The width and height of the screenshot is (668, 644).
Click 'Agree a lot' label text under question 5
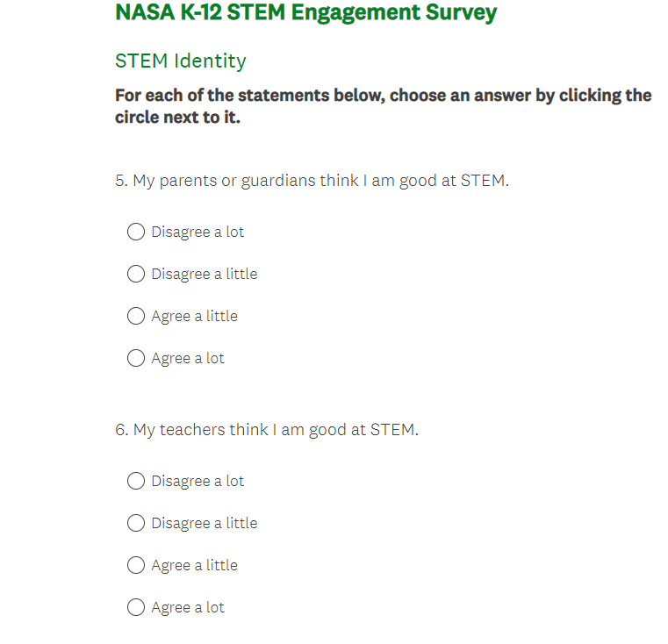(x=188, y=358)
